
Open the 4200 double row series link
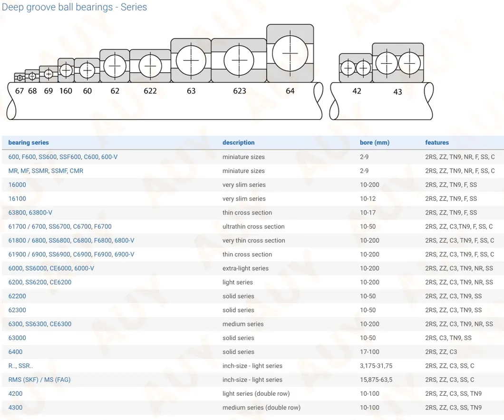(15, 394)
